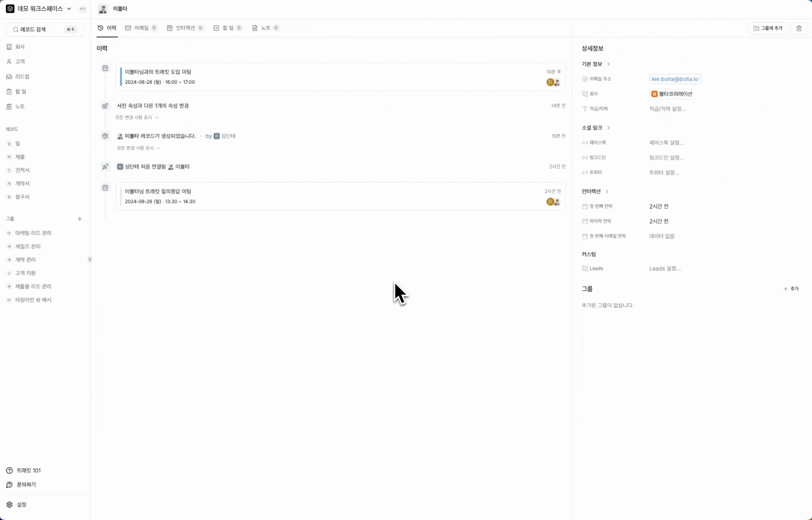The height and width of the screenshot is (520, 812).
Task: Select 세일즈 관리 group in sidebar
Action: point(28,247)
